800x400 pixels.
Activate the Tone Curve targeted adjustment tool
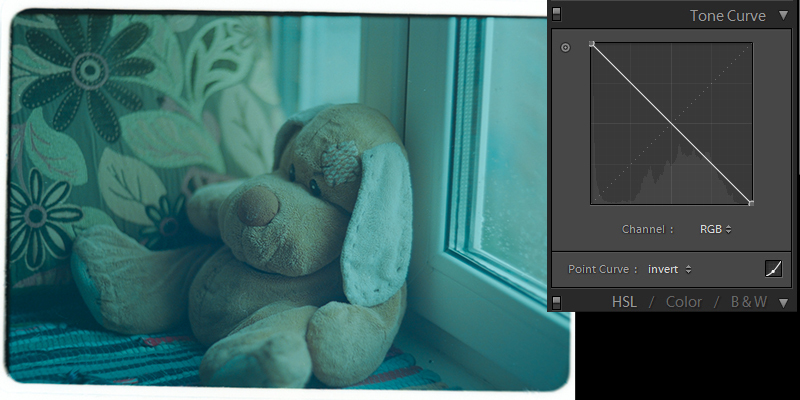(565, 48)
